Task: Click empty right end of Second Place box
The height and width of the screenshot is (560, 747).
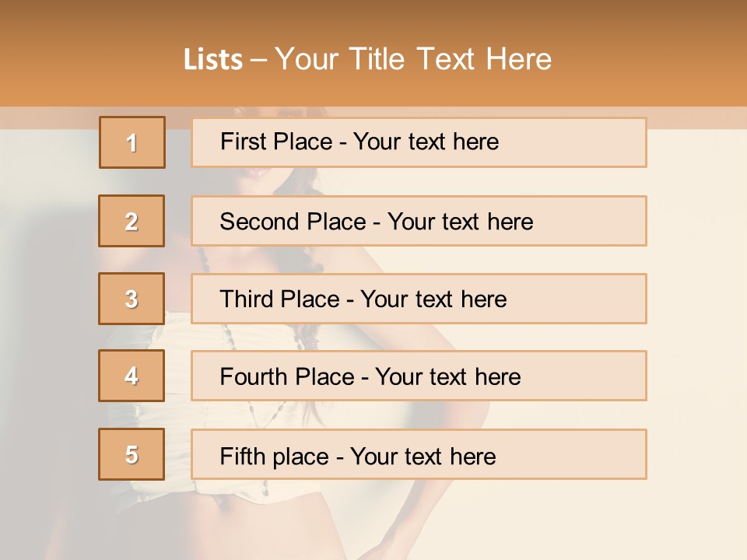Action: [x=599, y=222]
